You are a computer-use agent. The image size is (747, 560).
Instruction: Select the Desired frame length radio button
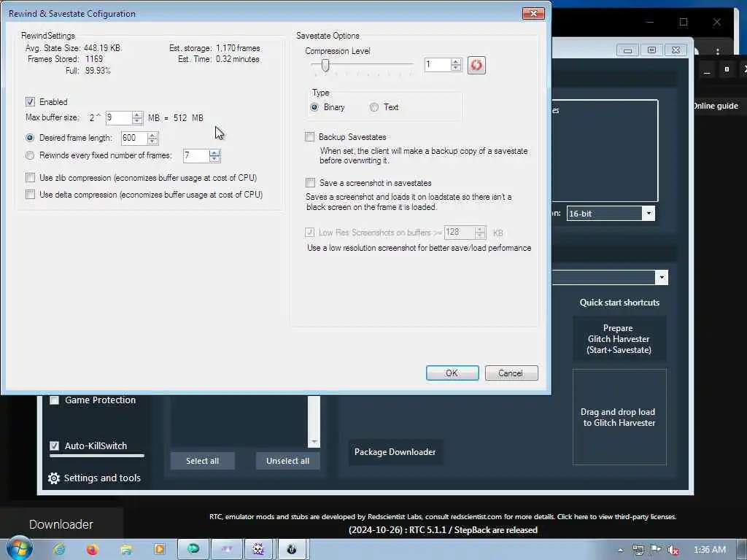(x=30, y=138)
